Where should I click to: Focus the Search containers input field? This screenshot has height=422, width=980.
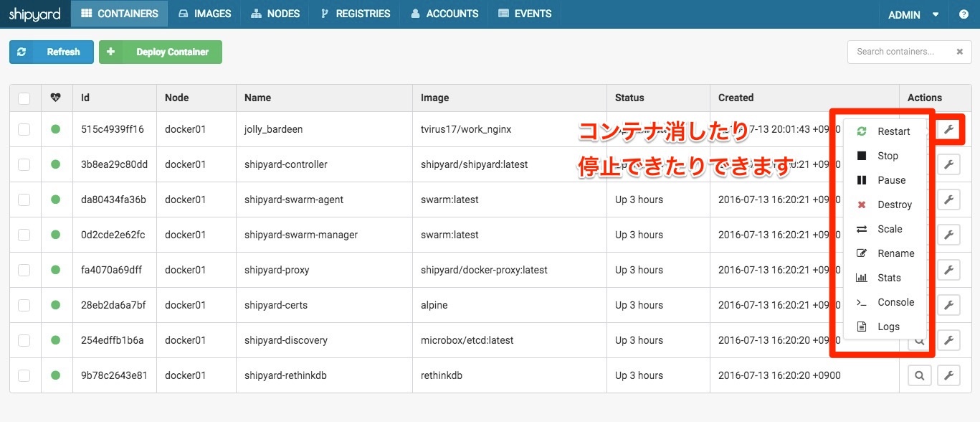tap(900, 52)
